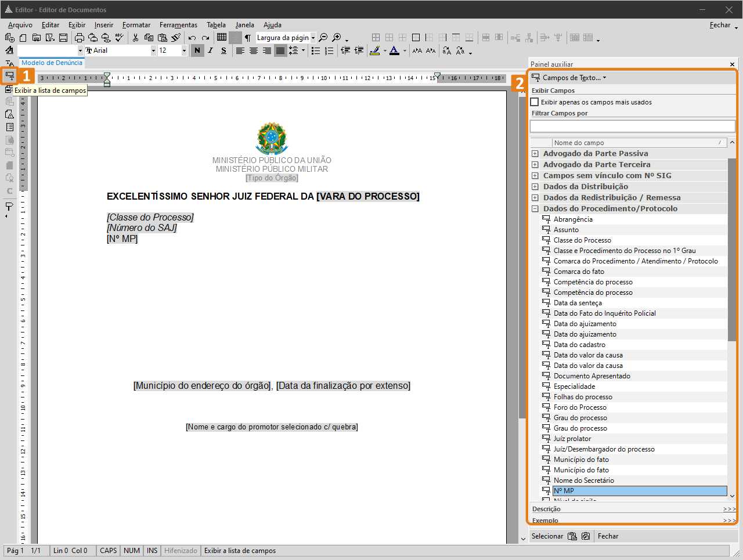
Task: Click the zoom out magnifier icon
Action: pos(323,38)
